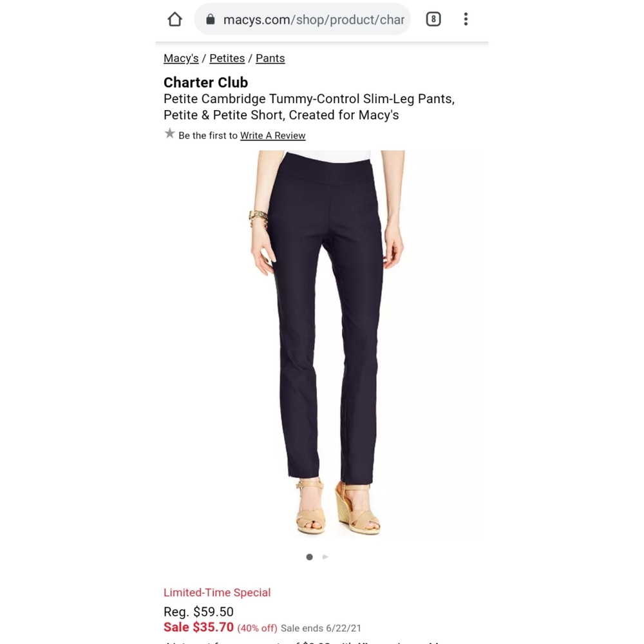The image size is (644, 644).
Task: Open the Macy's breadcrumb link
Action: click(x=181, y=59)
